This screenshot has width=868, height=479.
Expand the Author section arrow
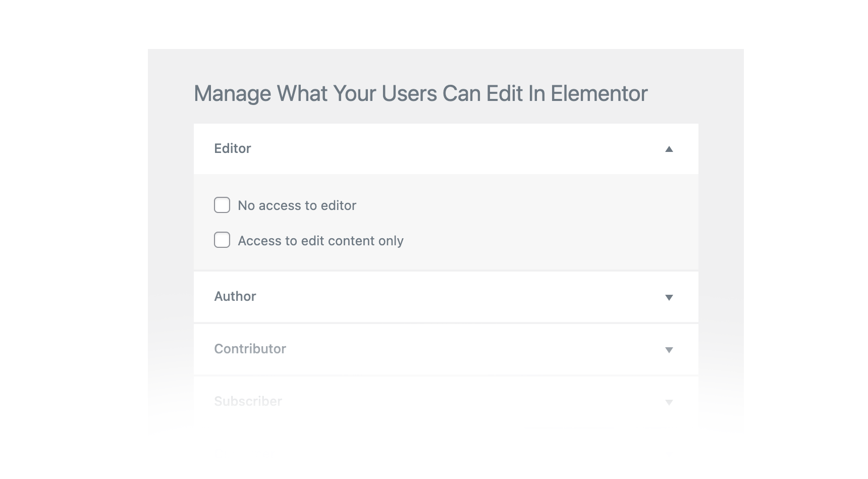(x=669, y=297)
